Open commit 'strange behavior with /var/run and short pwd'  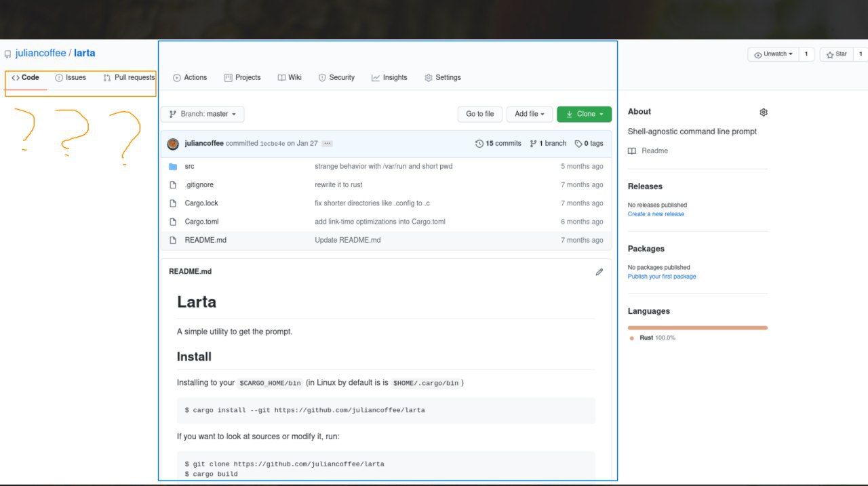pyautogui.click(x=383, y=166)
